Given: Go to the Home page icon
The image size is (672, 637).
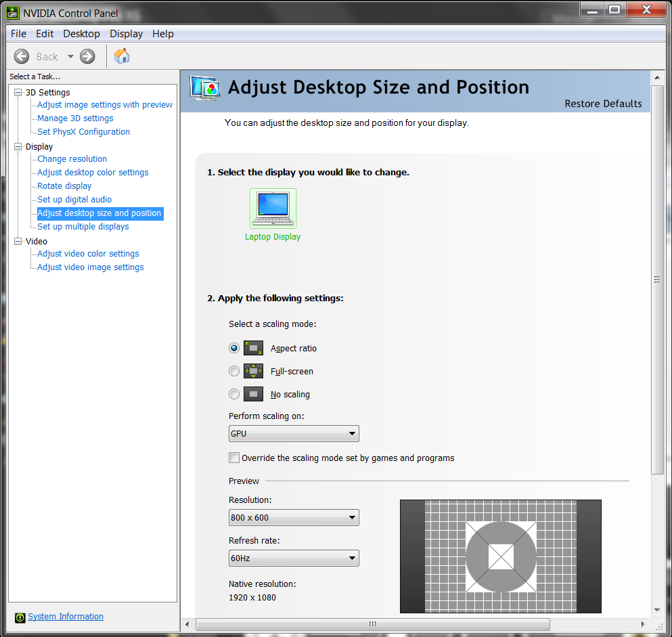Looking at the screenshot, I should (x=122, y=56).
